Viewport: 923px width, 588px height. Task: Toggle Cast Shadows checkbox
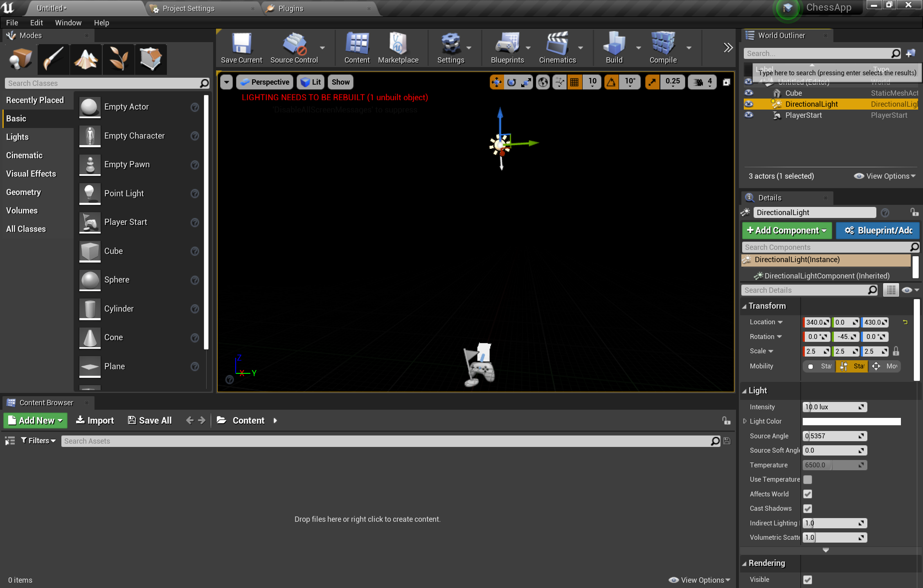[x=807, y=508]
